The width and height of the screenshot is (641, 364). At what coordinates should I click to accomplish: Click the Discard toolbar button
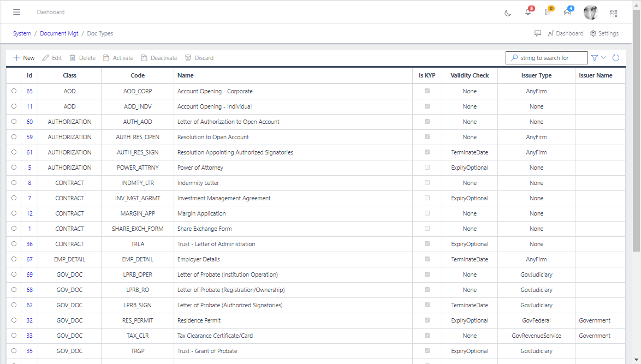[199, 58]
